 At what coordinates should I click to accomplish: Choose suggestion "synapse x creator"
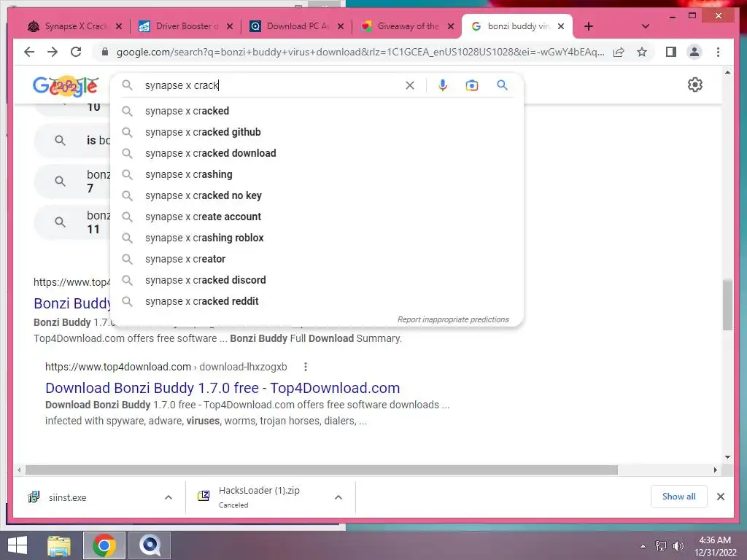click(x=317, y=259)
